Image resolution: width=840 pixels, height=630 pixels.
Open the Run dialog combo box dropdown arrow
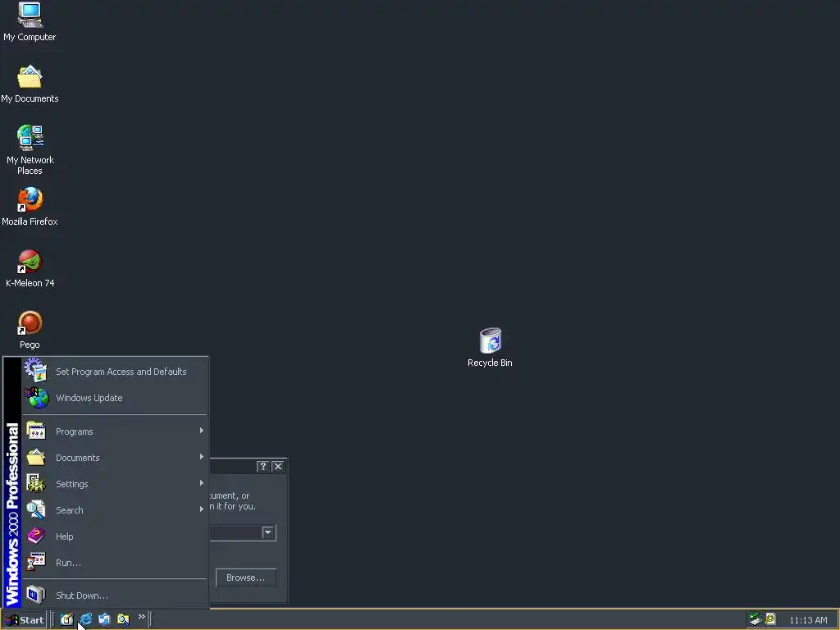point(268,532)
